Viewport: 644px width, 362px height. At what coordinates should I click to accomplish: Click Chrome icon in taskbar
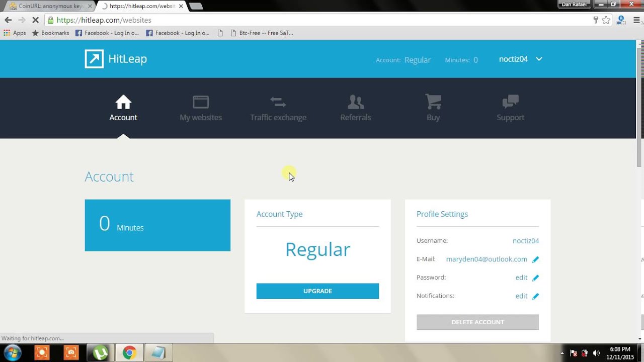pyautogui.click(x=129, y=353)
